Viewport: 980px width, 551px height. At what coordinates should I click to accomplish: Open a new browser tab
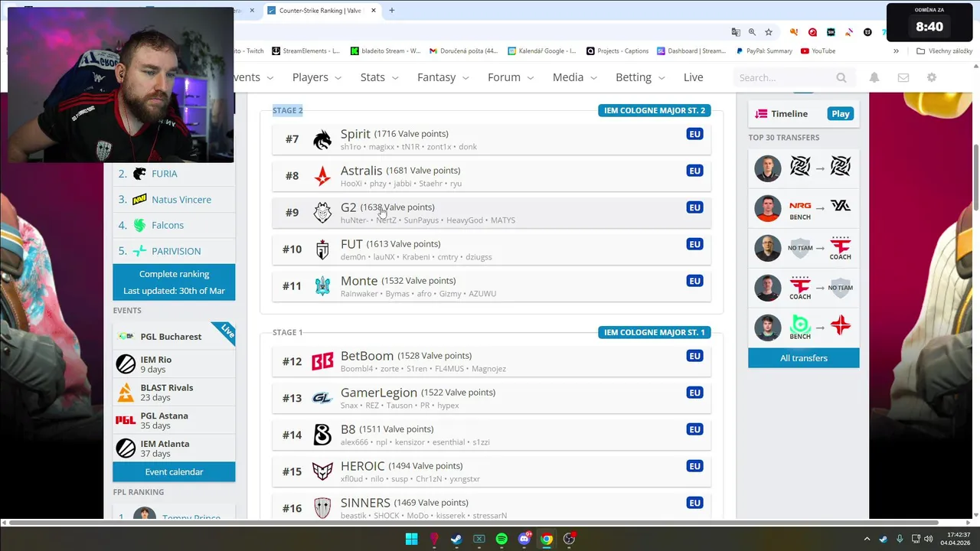pos(392,11)
